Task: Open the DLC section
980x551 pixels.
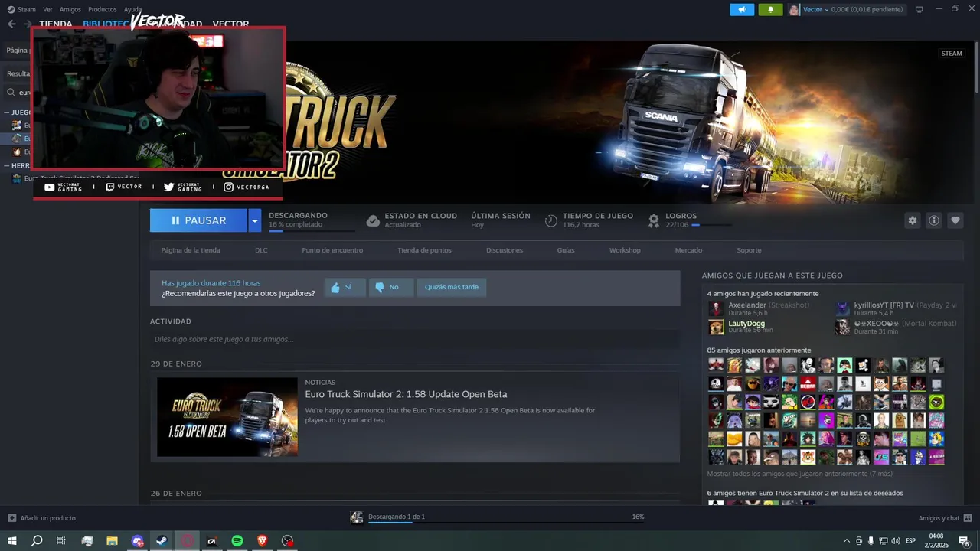Action: coord(261,250)
